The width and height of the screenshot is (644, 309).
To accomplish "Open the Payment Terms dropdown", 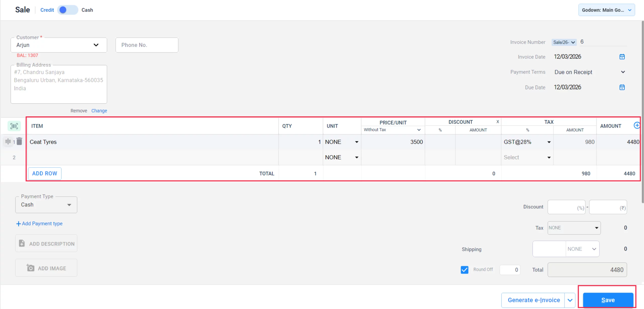I will (623, 72).
